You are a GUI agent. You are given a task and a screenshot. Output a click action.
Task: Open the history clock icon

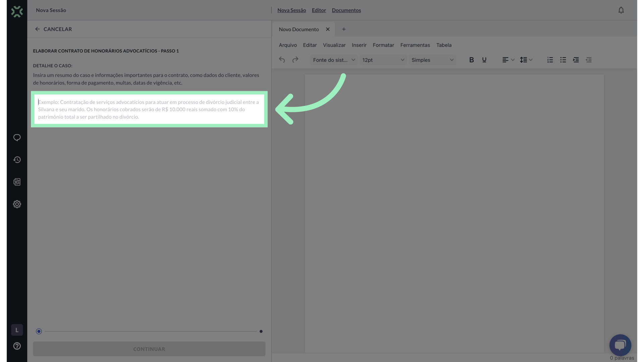point(17,160)
